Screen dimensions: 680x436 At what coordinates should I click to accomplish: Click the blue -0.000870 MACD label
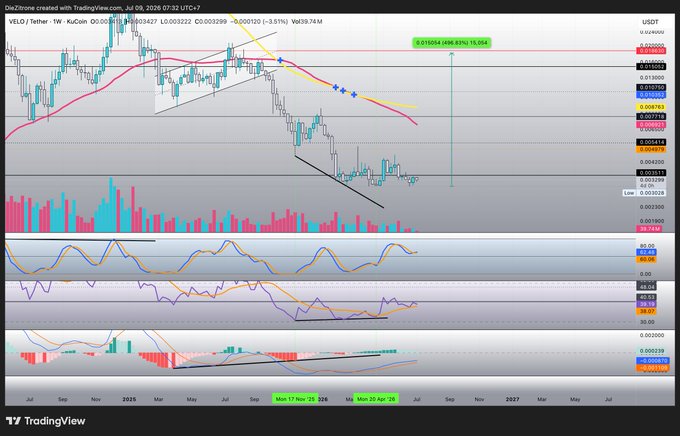point(652,361)
